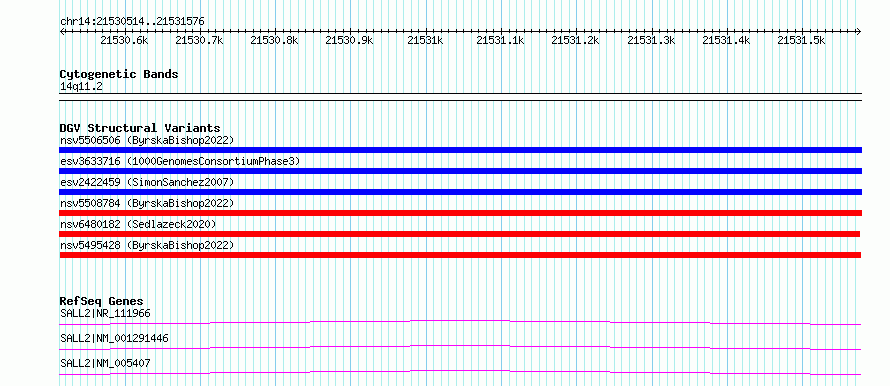This screenshot has height=386, width=890.
Task: Select the DGV Structural Variants track title
Action: [x=140, y=128]
